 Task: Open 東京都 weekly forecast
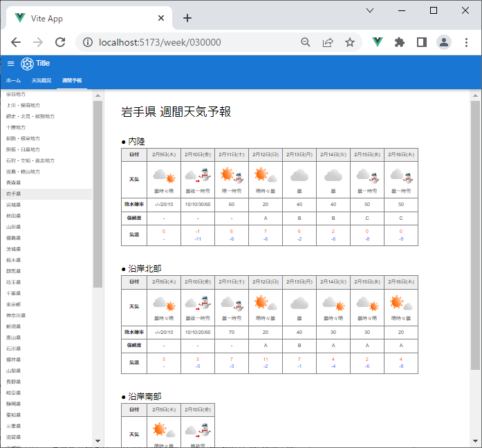click(x=46, y=304)
